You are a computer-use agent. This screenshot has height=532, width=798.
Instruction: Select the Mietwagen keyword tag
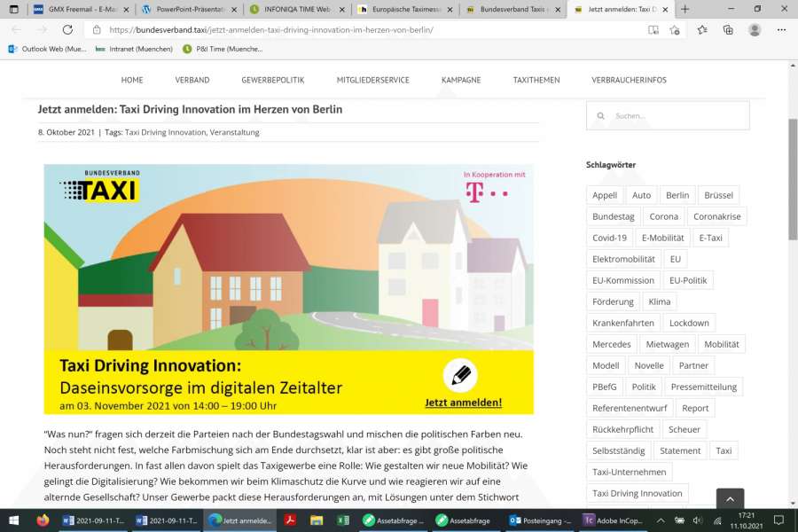pos(667,344)
